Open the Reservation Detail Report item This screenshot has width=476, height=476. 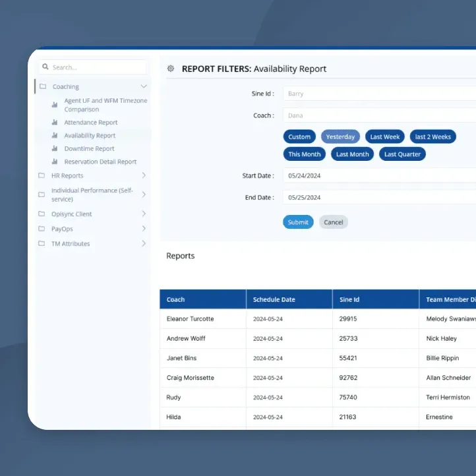click(100, 162)
